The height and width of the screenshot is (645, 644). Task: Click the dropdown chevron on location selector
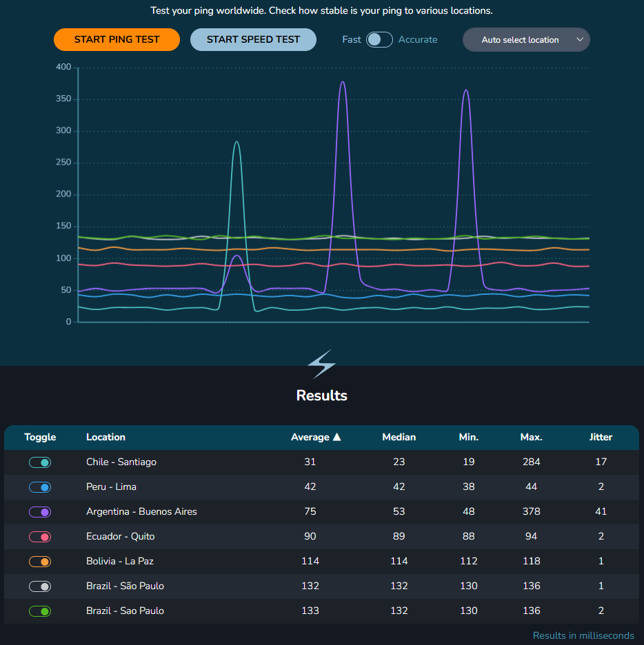pos(579,39)
